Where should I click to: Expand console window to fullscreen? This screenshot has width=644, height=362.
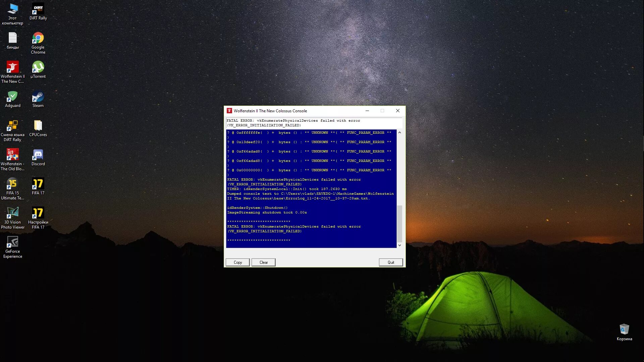point(382,111)
